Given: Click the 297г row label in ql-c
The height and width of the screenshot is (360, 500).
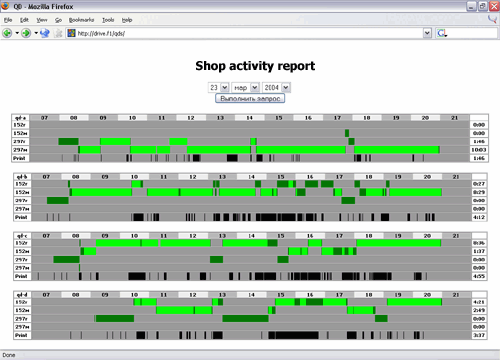Looking at the screenshot, I should click(x=22, y=260).
